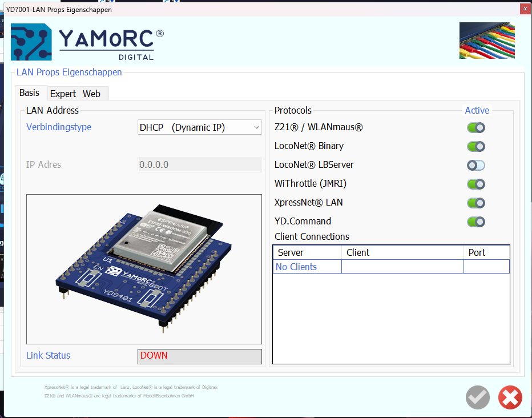The width and height of the screenshot is (532, 418).
Task: Click the Z21 and WLANmaus trademark notice
Action: click(x=119, y=396)
